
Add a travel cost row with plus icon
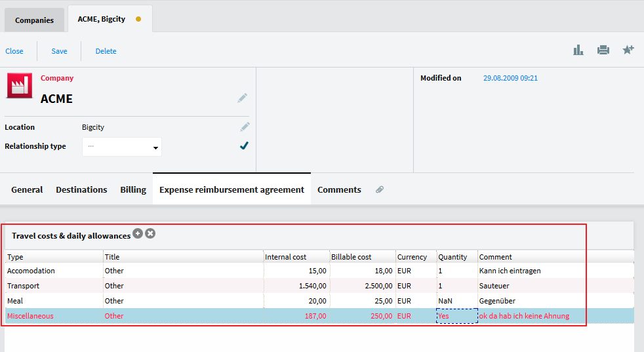pos(138,233)
